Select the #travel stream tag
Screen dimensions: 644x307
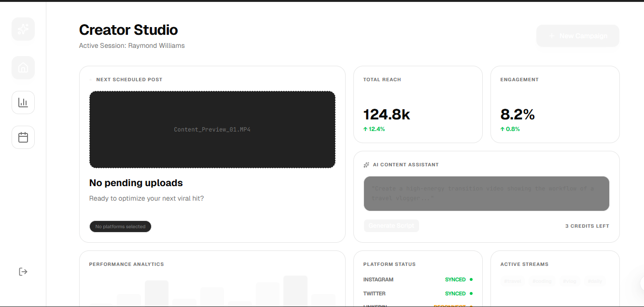pos(513,281)
